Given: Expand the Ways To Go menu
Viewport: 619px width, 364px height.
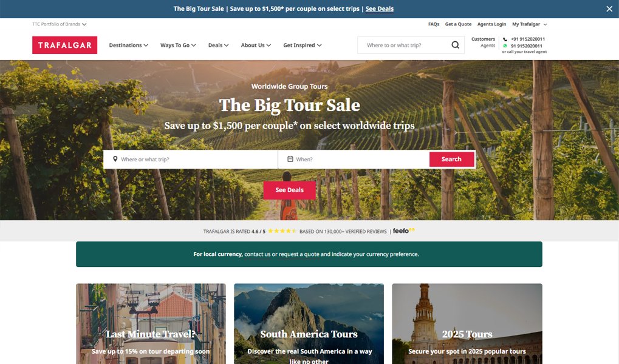Looking at the screenshot, I should 178,45.
